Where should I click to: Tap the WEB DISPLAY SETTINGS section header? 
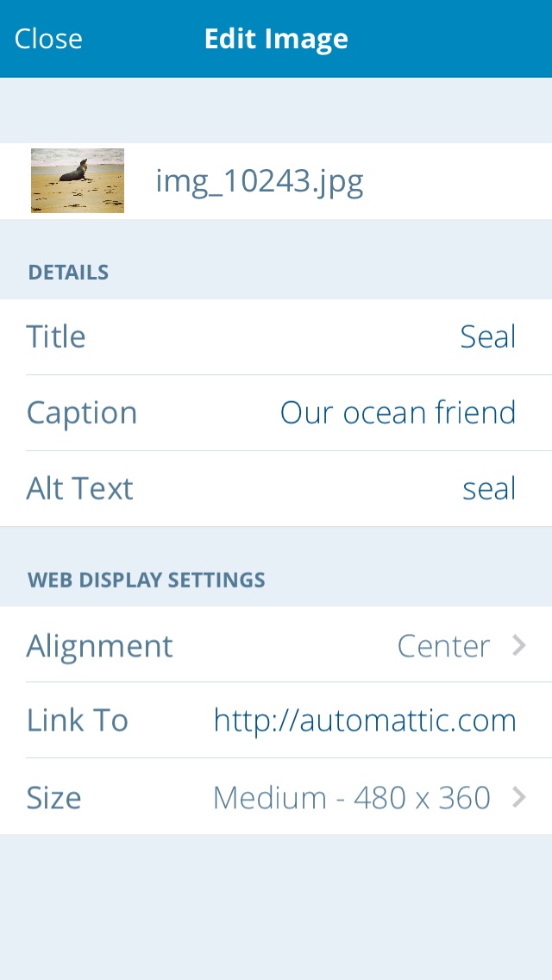[x=147, y=580]
